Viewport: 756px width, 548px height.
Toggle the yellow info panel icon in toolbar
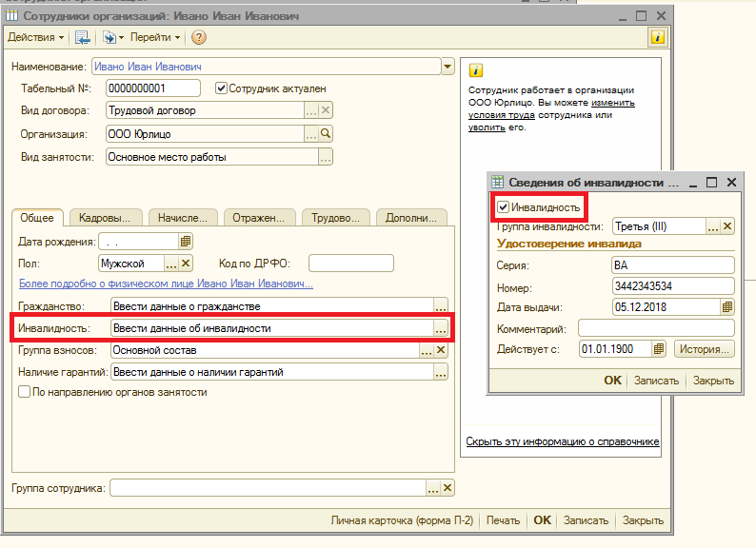point(658,37)
